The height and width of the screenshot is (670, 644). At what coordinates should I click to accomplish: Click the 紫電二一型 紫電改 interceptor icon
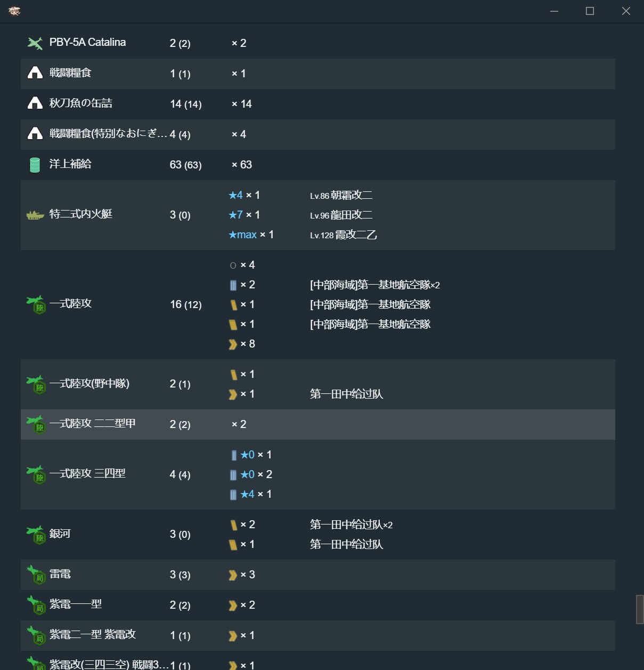click(x=36, y=636)
